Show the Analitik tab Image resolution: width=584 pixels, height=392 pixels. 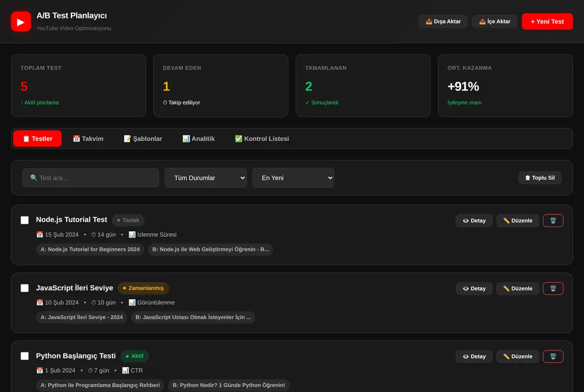coord(199,139)
